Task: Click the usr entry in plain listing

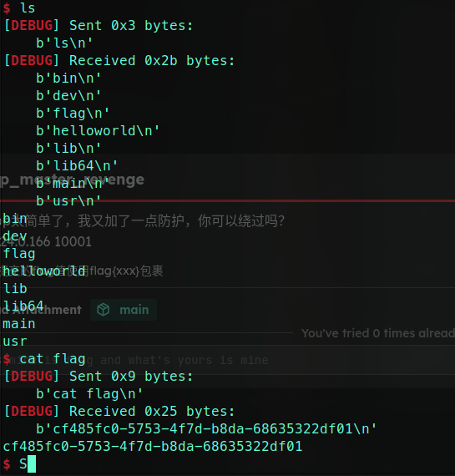Action: (x=15, y=342)
